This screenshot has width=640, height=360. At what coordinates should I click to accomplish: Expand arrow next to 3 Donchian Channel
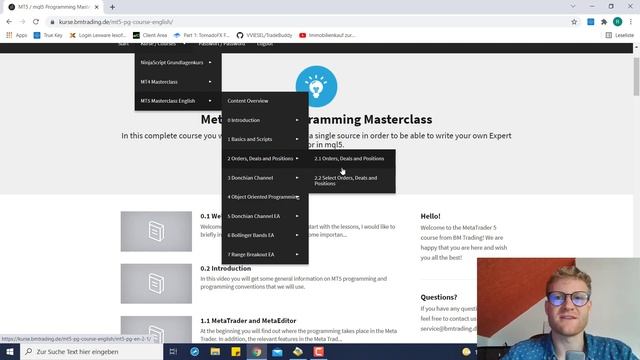click(x=297, y=178)
